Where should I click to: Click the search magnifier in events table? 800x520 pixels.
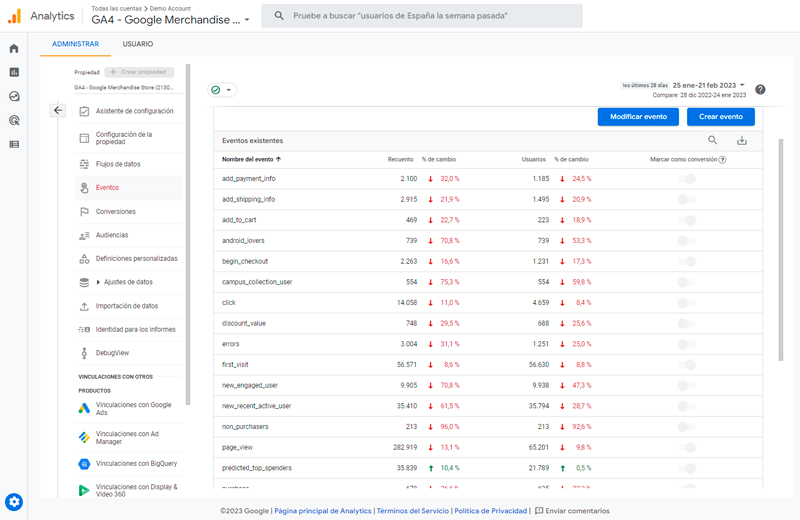(x=712, y=140)
